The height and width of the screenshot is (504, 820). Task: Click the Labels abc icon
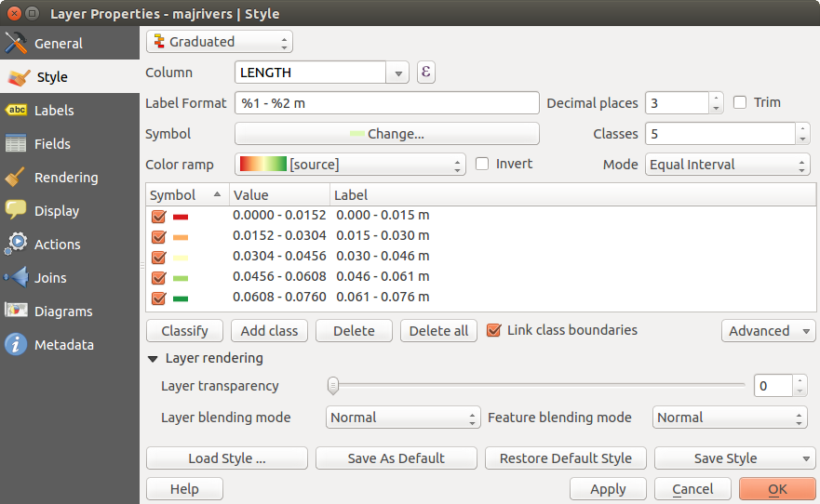16,111
